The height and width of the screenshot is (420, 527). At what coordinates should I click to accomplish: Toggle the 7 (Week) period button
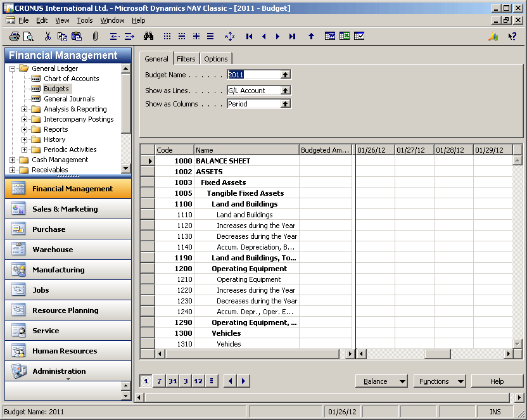(160, 381)
